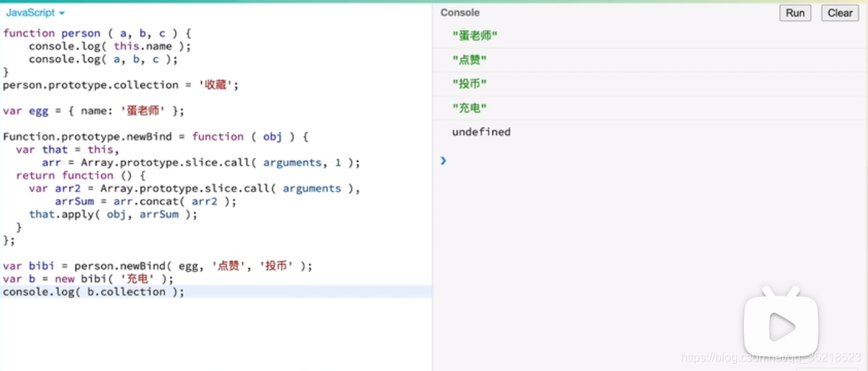Open the JavaScript language dropdown

pos(35,13)
